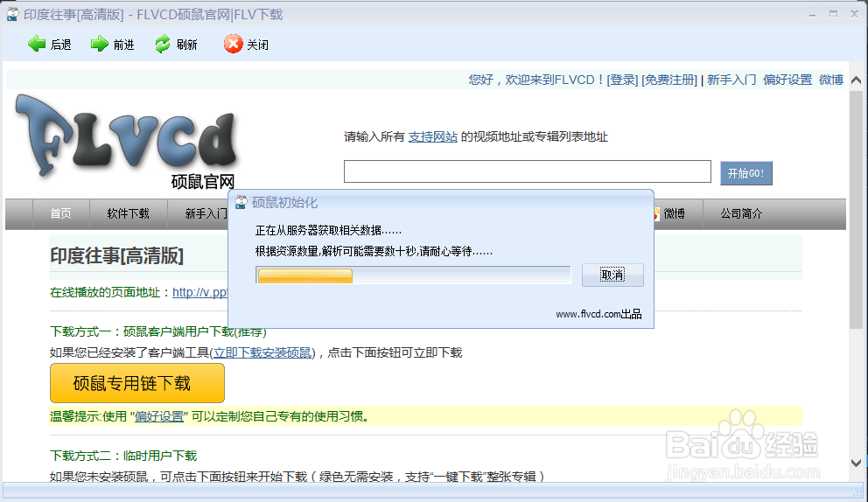Click the app icon in the title bar

(12, 14)
